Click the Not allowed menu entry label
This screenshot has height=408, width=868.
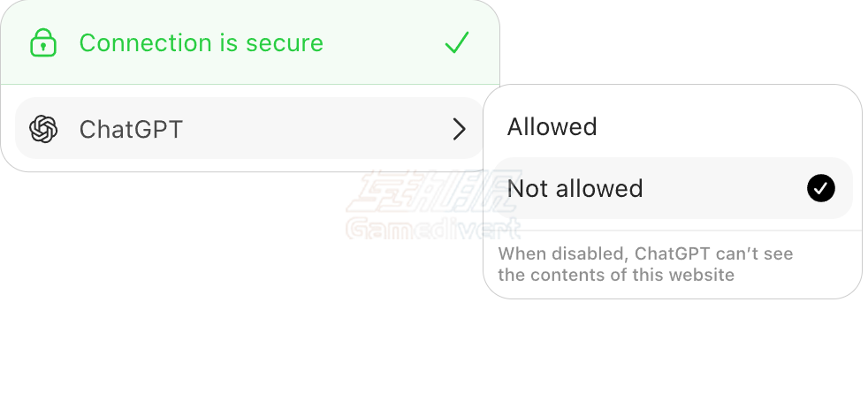(x=575, y=188)
